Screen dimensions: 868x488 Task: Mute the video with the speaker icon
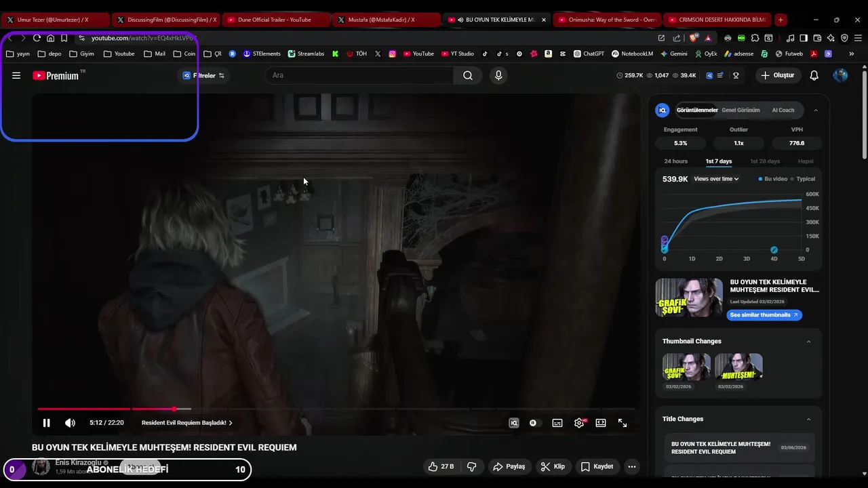pos(70,423)
